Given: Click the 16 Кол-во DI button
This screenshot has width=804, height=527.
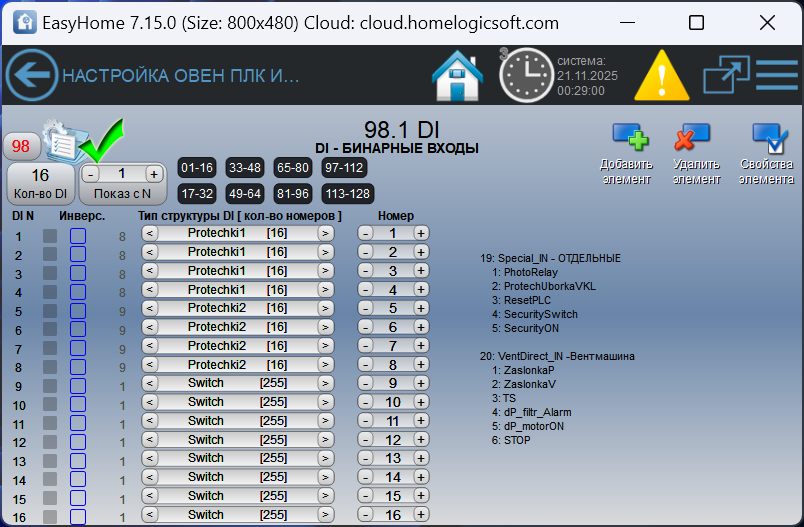Looking at the screenshot, I should coord(40,183).
